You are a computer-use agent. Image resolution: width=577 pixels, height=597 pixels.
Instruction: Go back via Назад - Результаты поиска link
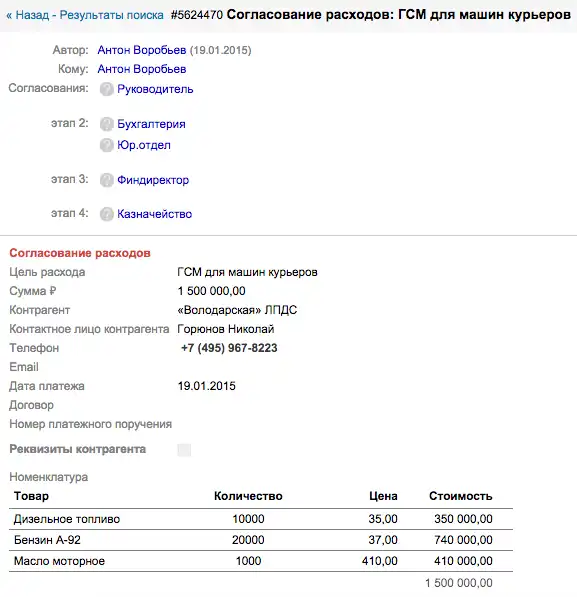coord(85,15)
